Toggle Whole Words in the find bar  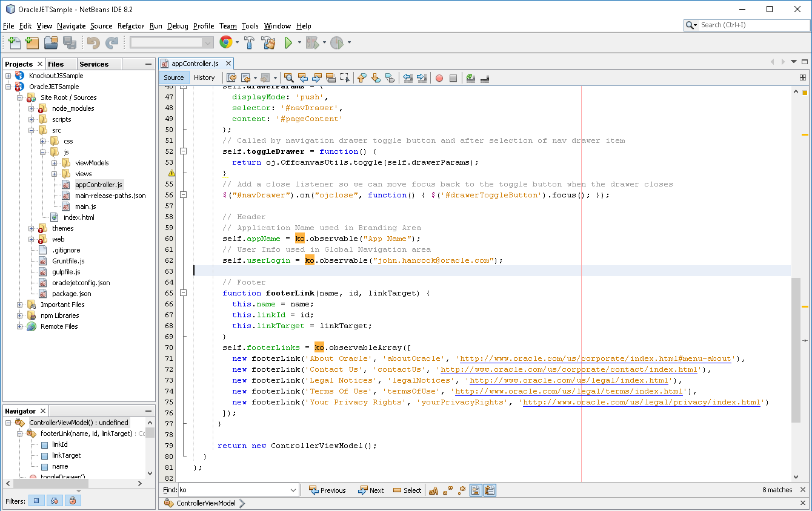448,490
